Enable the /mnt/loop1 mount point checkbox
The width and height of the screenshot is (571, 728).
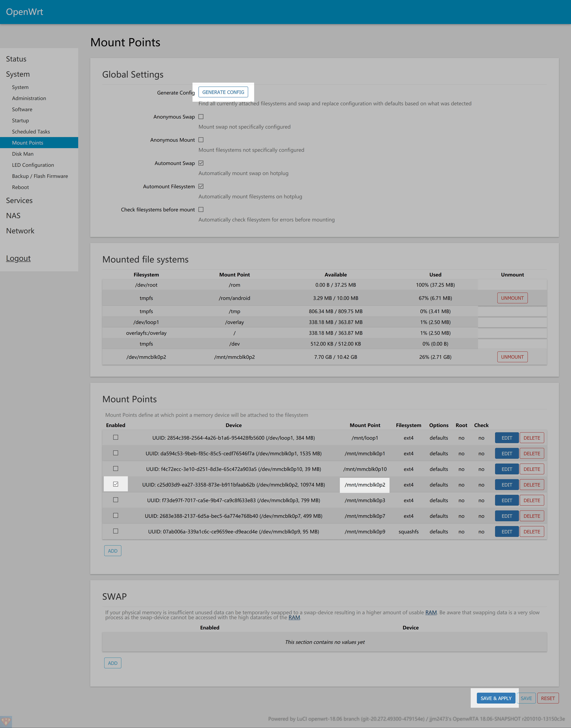click(116, 437)
